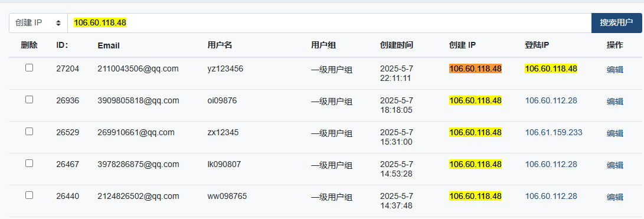
Task: Click the 搜索用户 button
Action: tap(616, 23)
